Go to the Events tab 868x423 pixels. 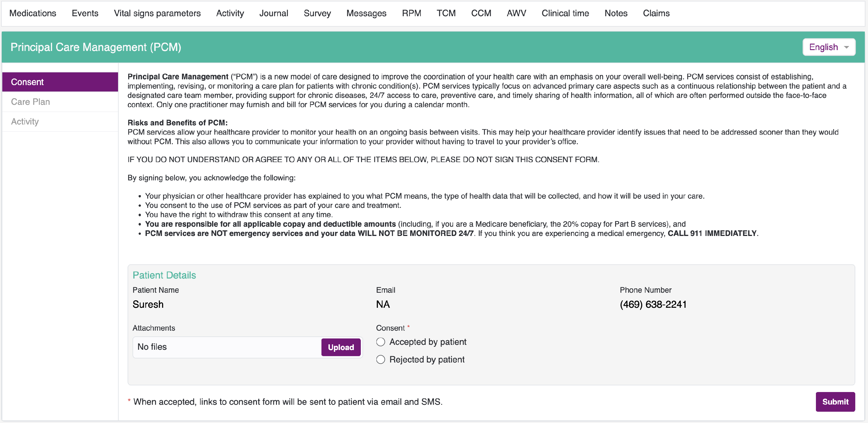[x=85, y=13]
